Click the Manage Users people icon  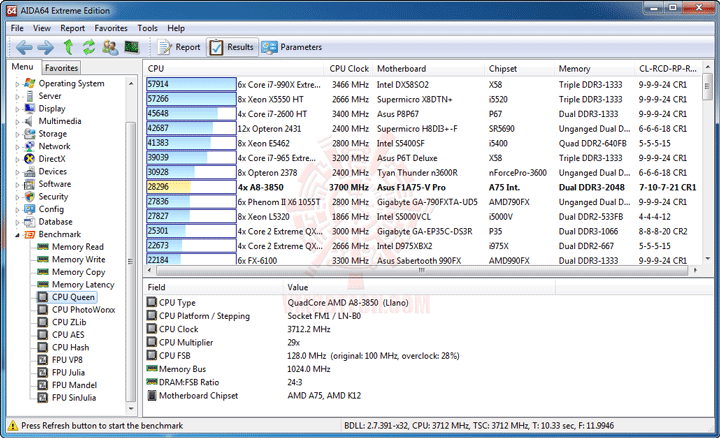click(x=110, y=47)
